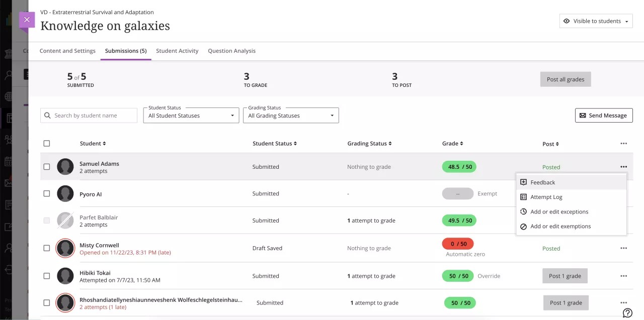Image resolution: width=644 pixels, height=320 pixels.
Task: Check the select-all checkbox in the header row
Action: click(x=46, y=143)
